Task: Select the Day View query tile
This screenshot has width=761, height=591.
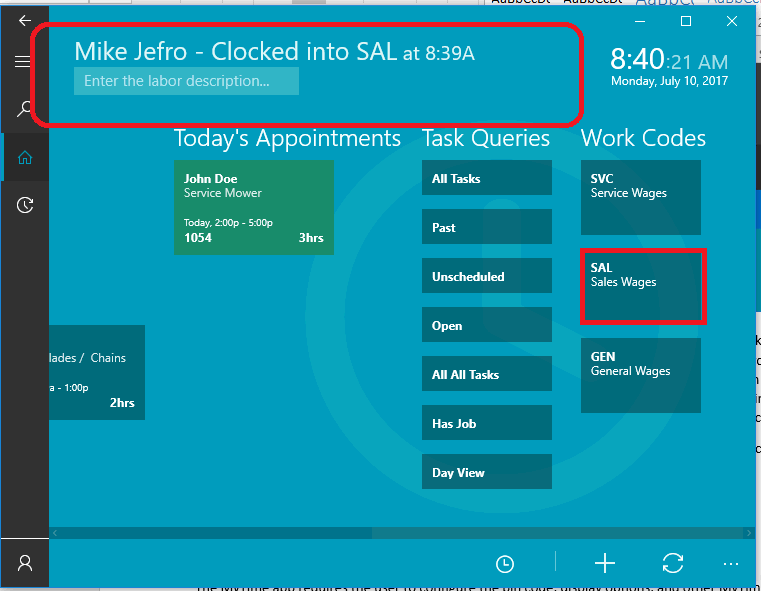Action: (486, 473)
